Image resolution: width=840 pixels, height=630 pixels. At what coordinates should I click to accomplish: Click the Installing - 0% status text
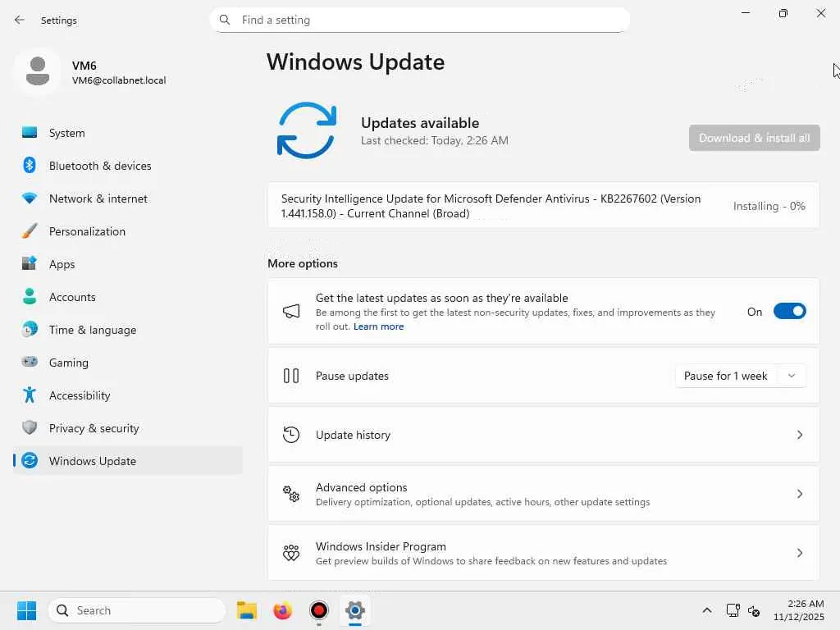[x=769, y=206]
